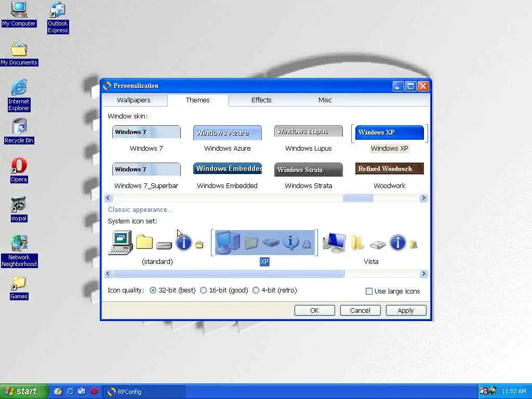
Task: Select the Windows XP skin
Action: (x=390, y=139)
